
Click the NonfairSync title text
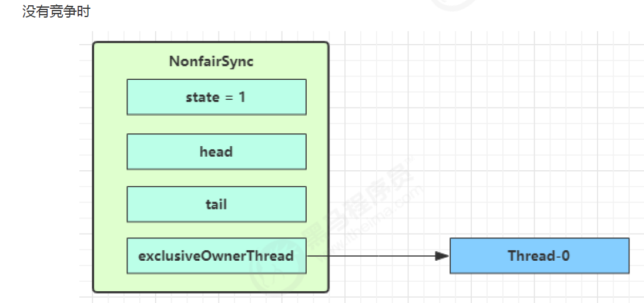click(211, 62)
